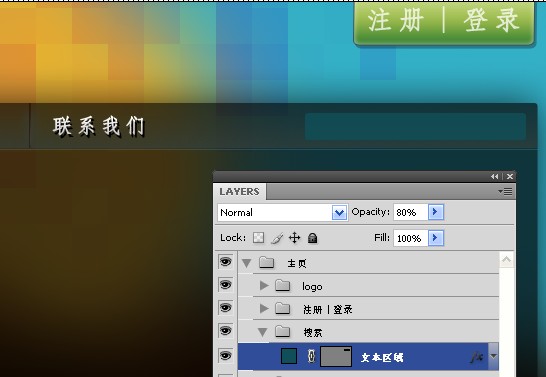
Task: Click the Fill 100% field
Action: point(411,238)
